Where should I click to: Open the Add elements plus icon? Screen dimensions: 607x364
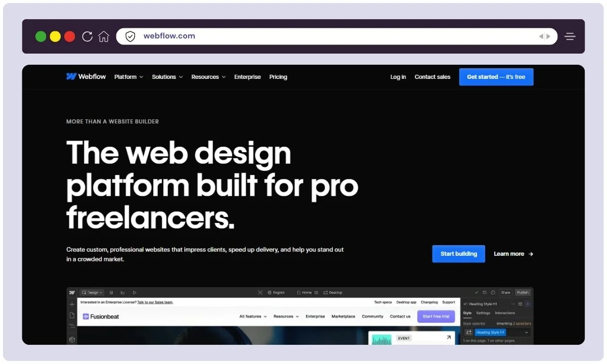click(72, 304)
